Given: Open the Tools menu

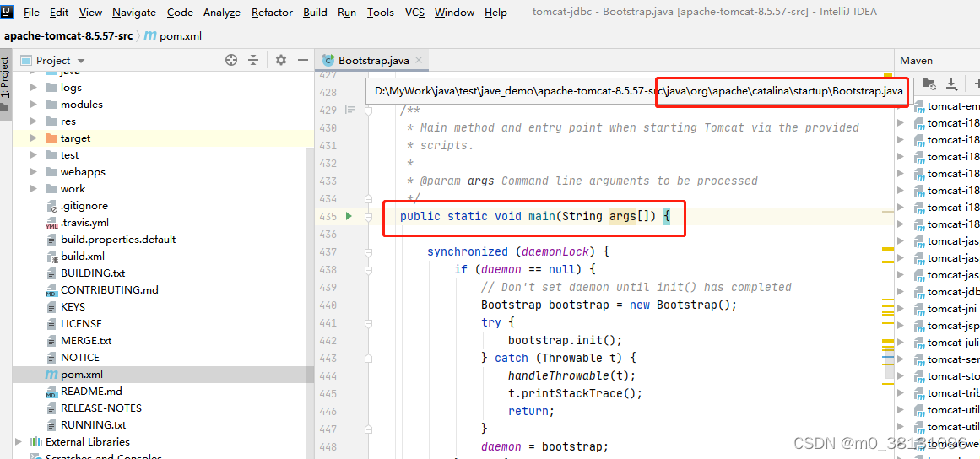Looking at the screenshot, I should [380, 13].
